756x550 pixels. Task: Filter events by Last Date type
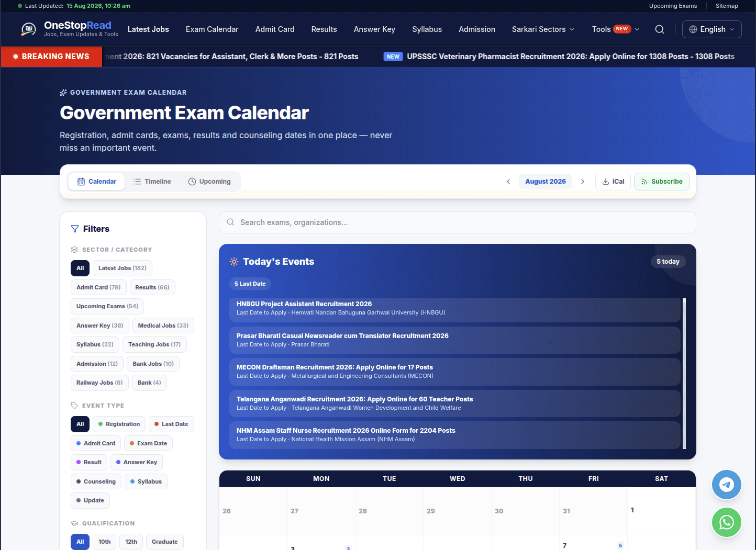(171, 424)
